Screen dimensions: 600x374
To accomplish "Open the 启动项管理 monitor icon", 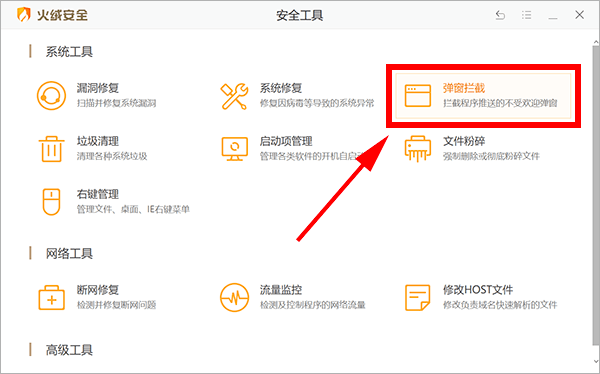I will [235, 149].
